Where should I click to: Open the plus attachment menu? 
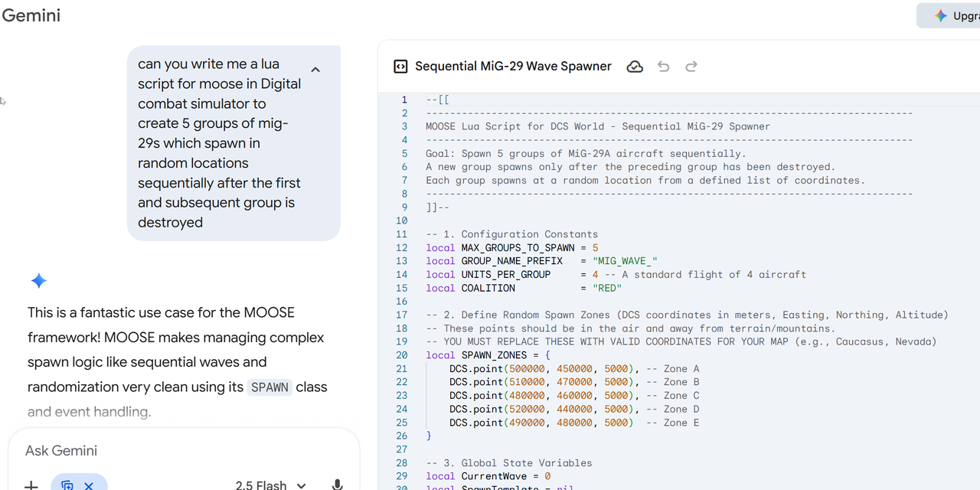click(x=31, y=485)
